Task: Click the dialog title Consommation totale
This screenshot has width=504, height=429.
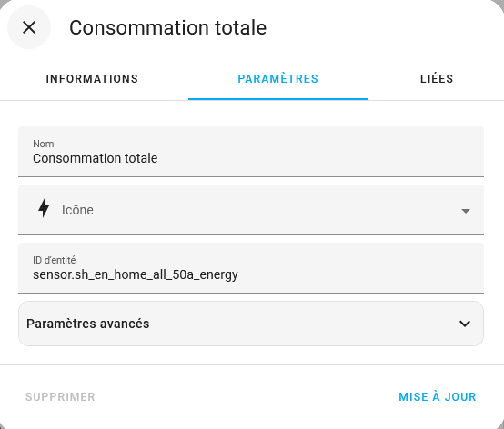Action: [167, 27]
